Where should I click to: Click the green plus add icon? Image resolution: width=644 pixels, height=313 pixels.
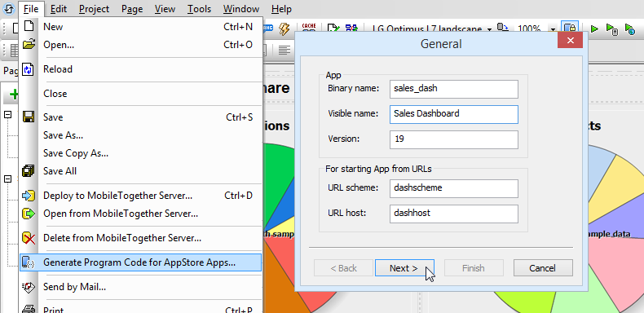[14, 95]
